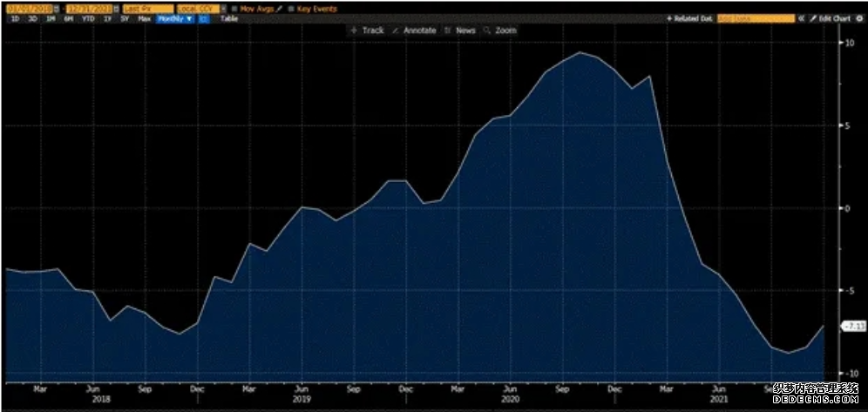
Task: Open the Monthly periodicity dropdown
Action: [175, 19]
